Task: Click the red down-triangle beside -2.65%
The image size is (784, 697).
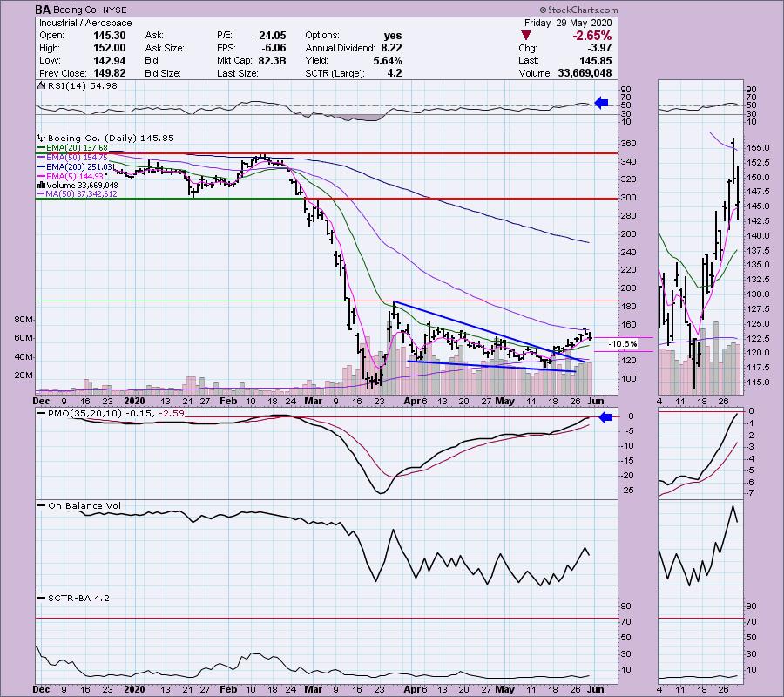Action: [x=525, y=36]
